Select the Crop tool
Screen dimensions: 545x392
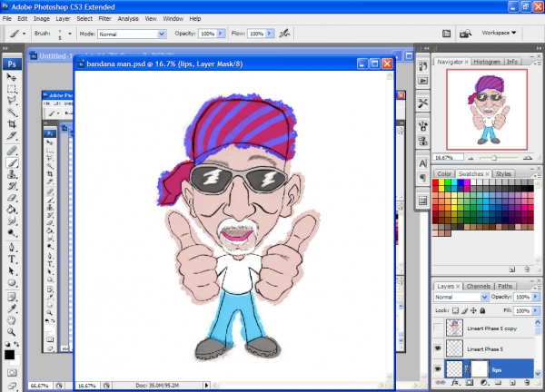(x=12, y=124)
